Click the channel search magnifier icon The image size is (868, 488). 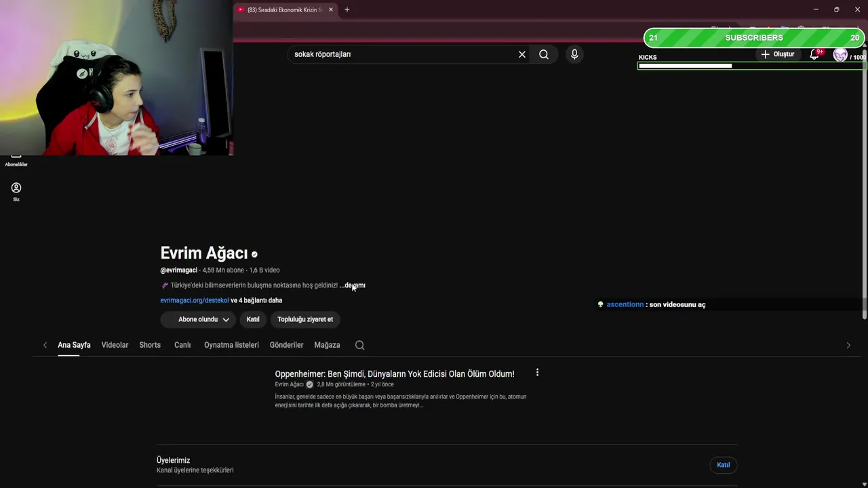[360, 345]
